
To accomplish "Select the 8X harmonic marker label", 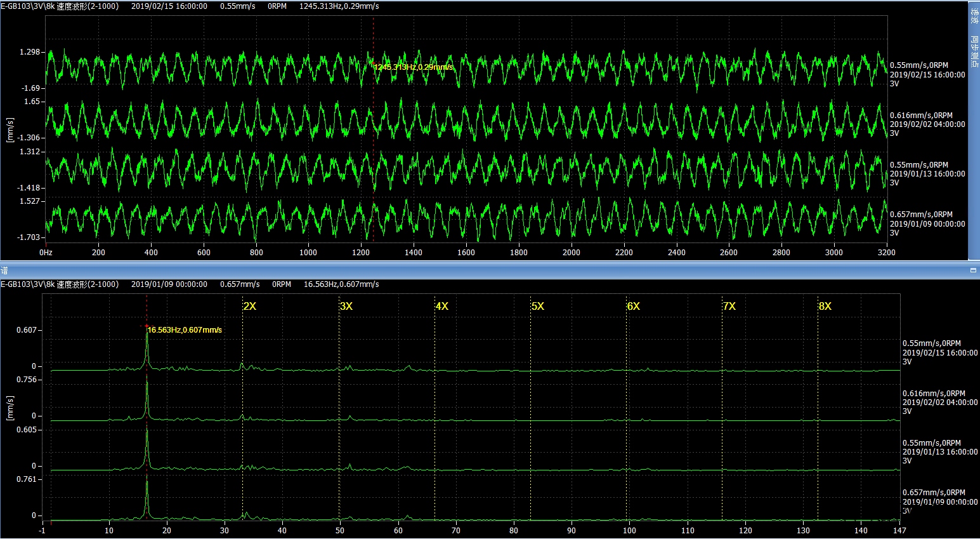I will (825, 306).
